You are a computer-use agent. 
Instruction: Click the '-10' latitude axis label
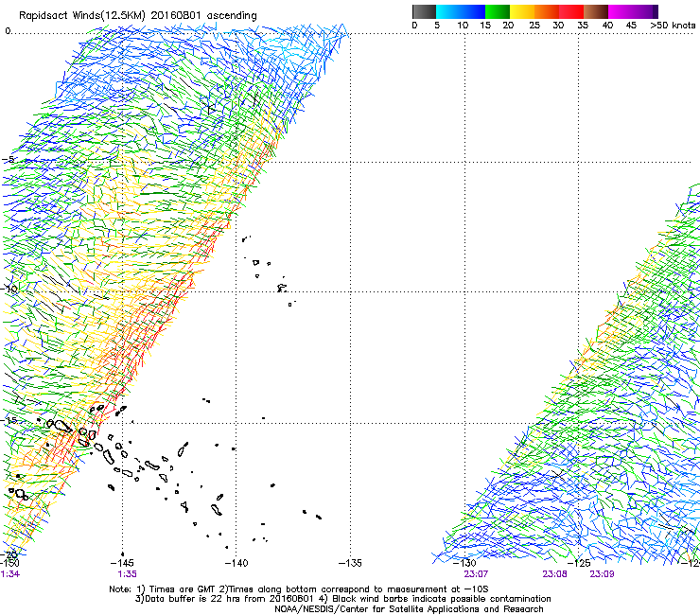coord(9,289)
